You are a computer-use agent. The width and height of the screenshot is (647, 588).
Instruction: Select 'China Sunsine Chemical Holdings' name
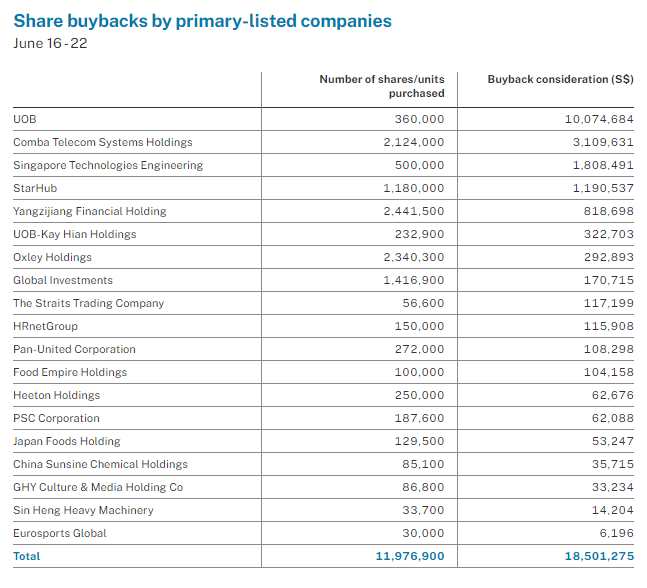click(x=100, y=465)
